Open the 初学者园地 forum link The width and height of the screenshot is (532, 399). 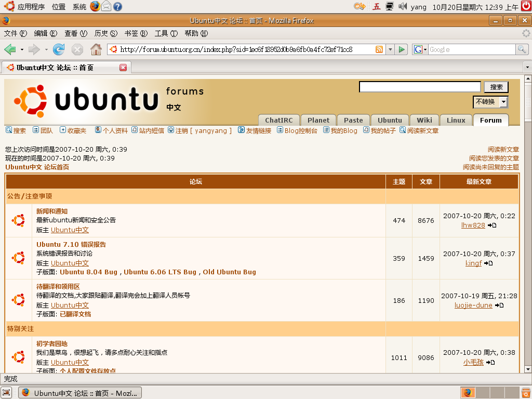pyautogui.click(x=52, y=344)
